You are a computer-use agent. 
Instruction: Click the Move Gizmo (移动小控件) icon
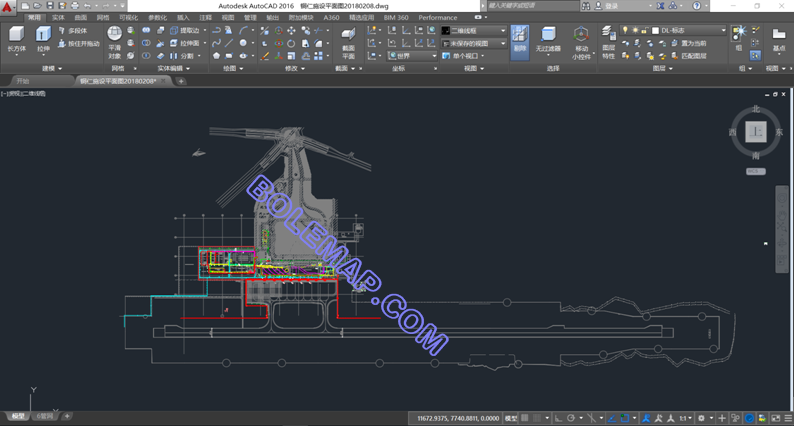581,43
